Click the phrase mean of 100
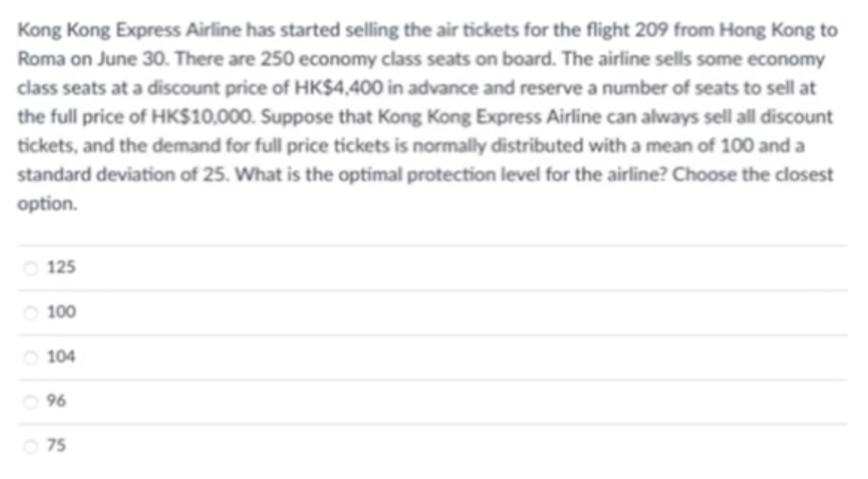868x479 pixels. 735,145
